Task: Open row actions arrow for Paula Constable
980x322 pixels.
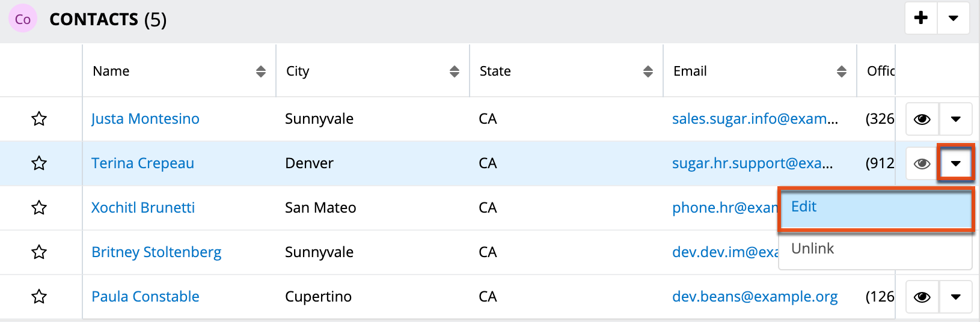Action: click(955, 297)
